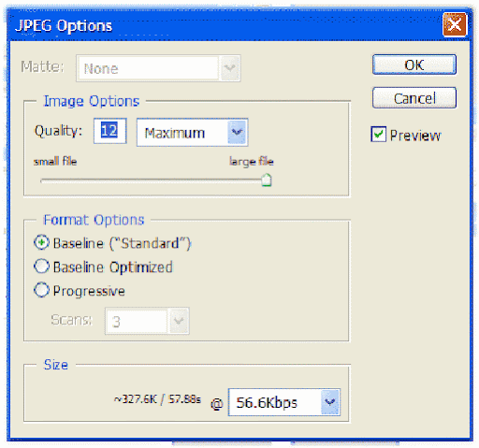The image size is (479, 448).
Task: Click the quality slider thumb handle
Action: pos(267,180)
